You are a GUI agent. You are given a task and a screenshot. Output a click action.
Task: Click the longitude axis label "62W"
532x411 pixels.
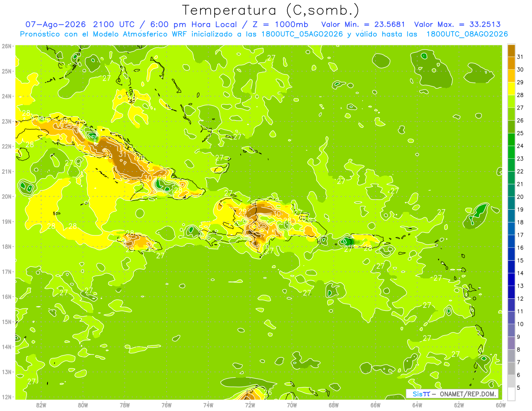click(459, 405)
